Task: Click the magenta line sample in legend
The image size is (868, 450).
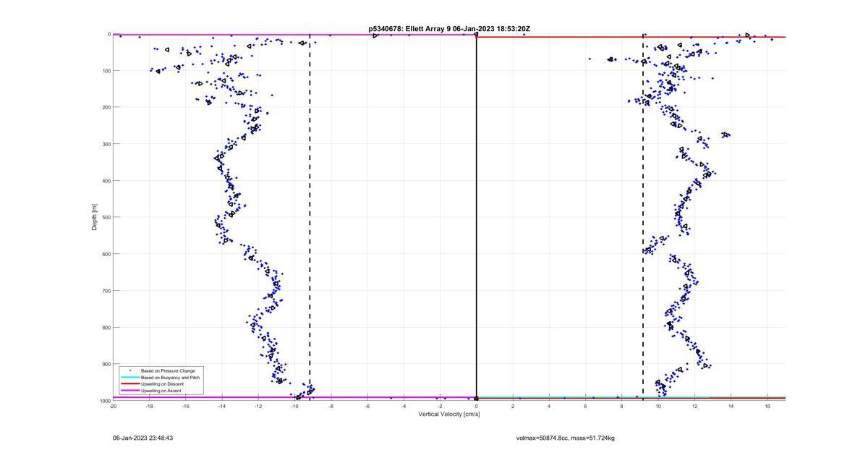Action: click(x=130, y=391)
